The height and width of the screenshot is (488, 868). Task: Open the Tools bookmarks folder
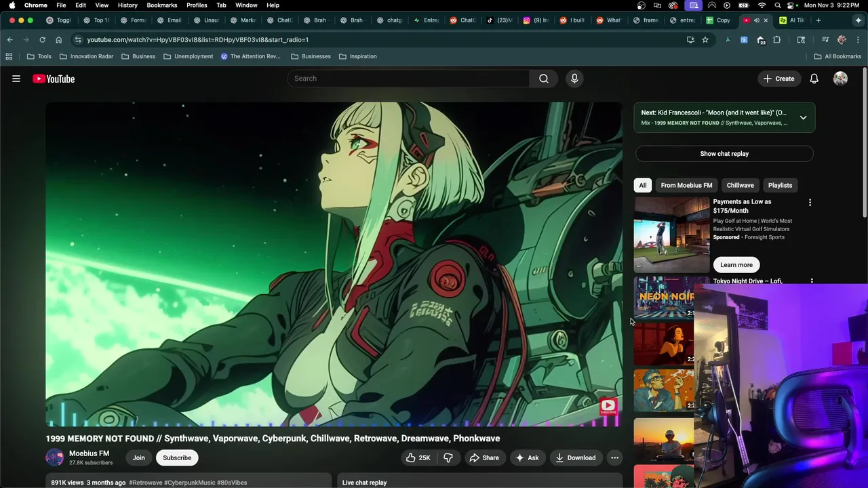(39, 56)
